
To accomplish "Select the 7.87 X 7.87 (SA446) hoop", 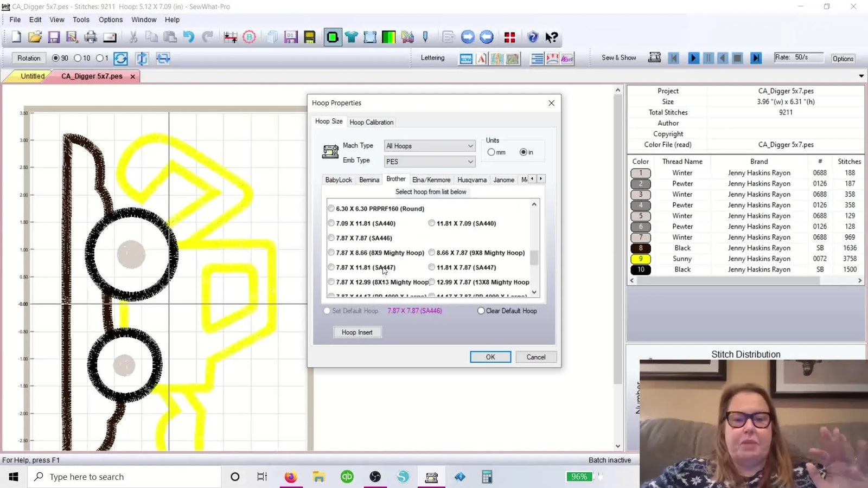I will [x=331, y=237].
